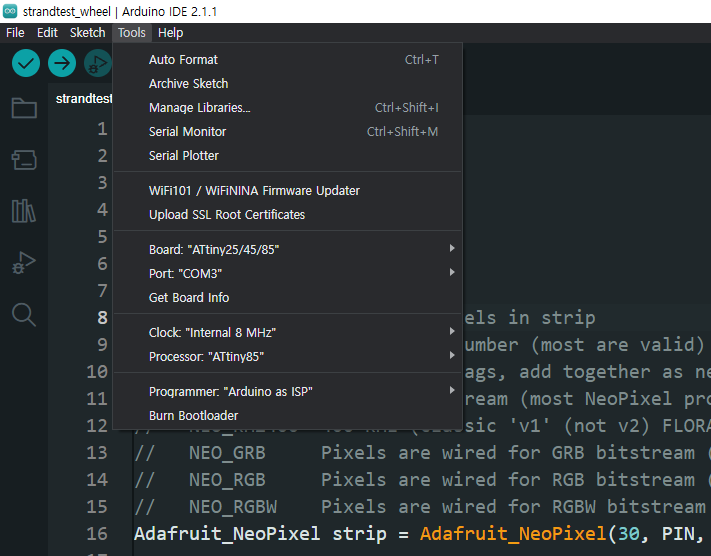Click the Arduino IDE logo in the title bar

(x=10, y=11)
